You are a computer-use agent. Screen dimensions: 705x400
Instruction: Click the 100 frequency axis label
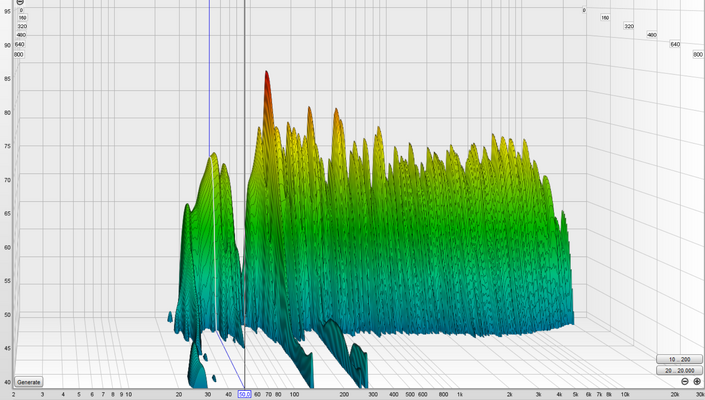[x=294, y=395]
